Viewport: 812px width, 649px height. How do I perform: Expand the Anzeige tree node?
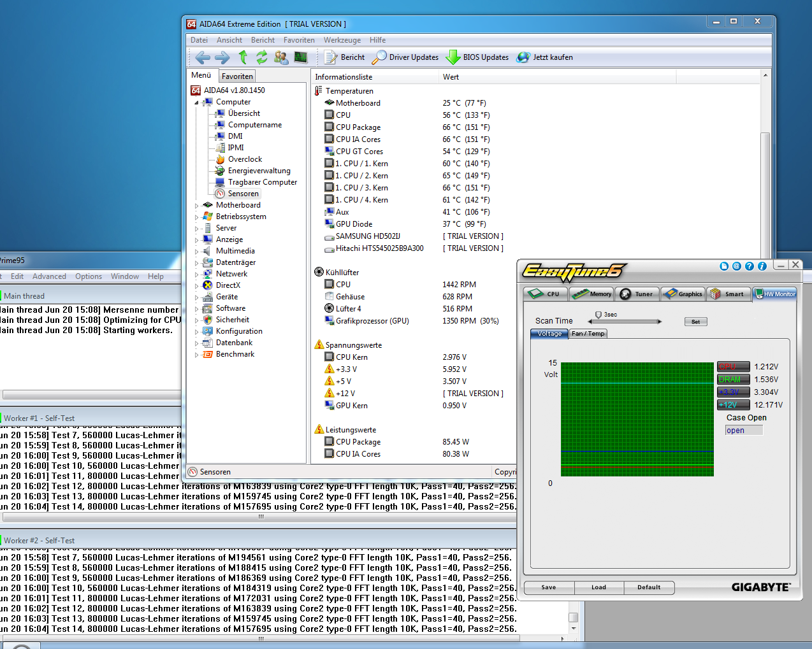(x=196, y=240)
